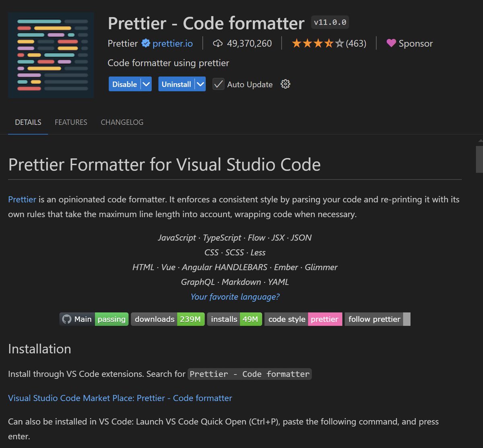Click the downloads 239M badge

[x=168, y=319]
